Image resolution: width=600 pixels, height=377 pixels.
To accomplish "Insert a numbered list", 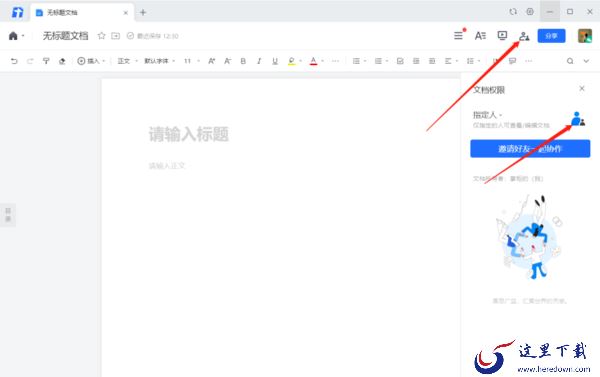I will [378, 61].
